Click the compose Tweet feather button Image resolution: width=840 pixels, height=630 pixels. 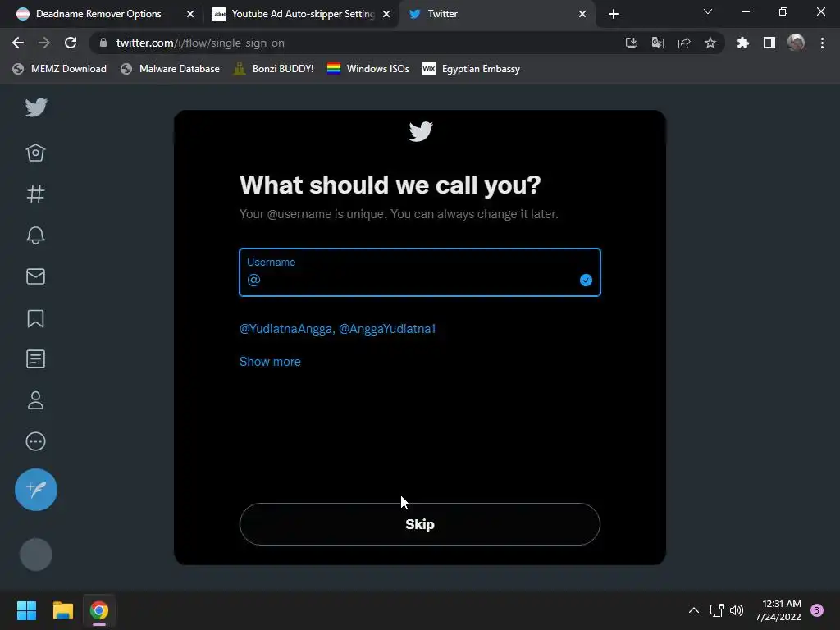click(36, 490)
